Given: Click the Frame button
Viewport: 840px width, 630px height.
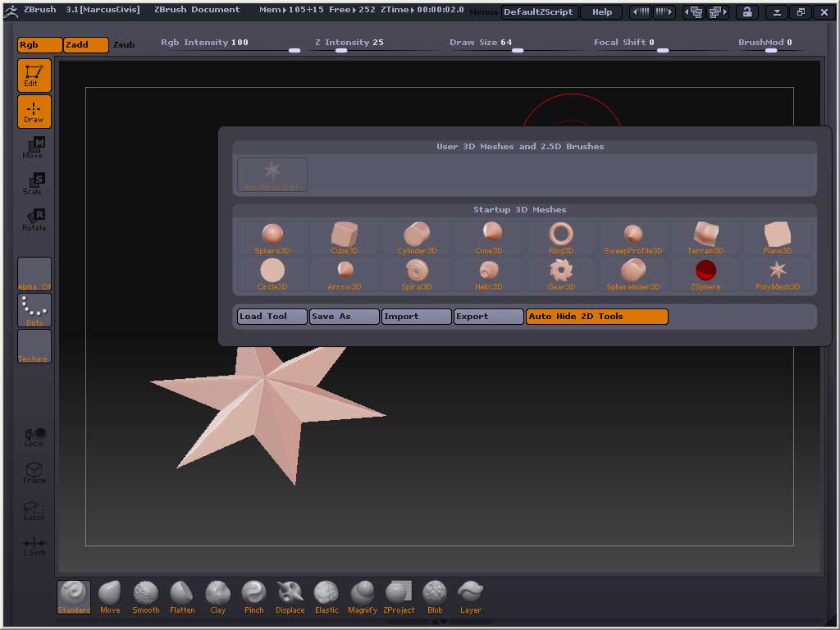Looking at the screenshot, I should 34,473.
